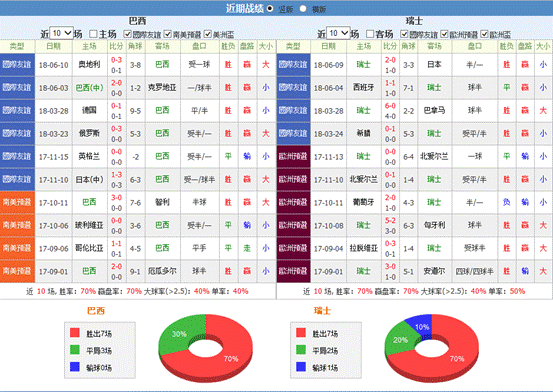This screenshot has height=392, width=553.
Task: Click the red 胜出 swatch in Switzerland legend
Action: coord(301,332)
